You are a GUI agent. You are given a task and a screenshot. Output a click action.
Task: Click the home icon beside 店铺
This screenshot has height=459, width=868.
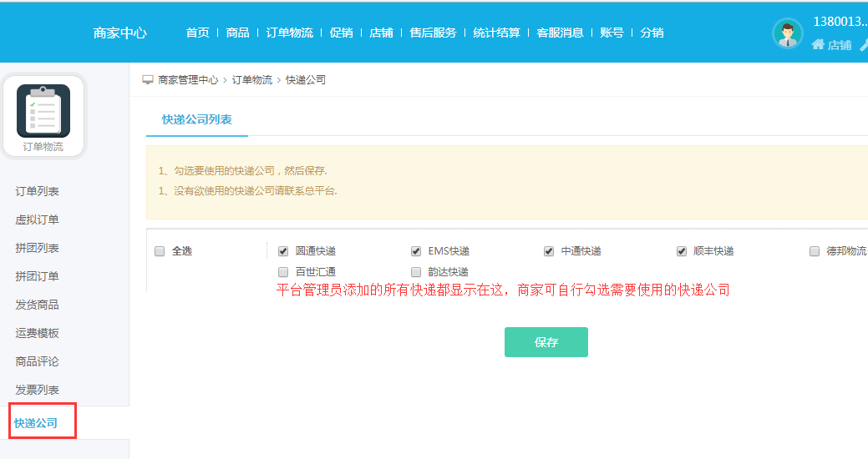(x=818, y=45)
